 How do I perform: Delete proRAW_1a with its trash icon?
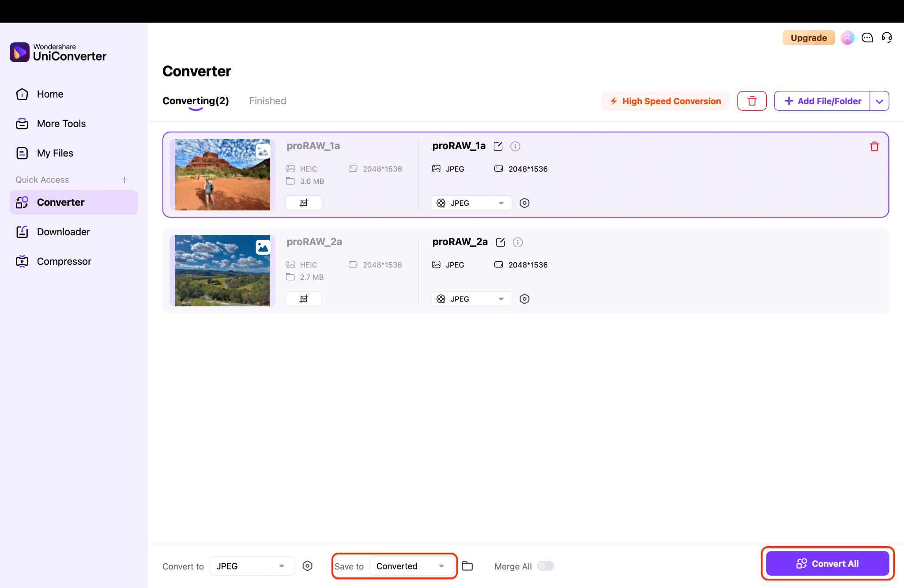coord(874,146)
